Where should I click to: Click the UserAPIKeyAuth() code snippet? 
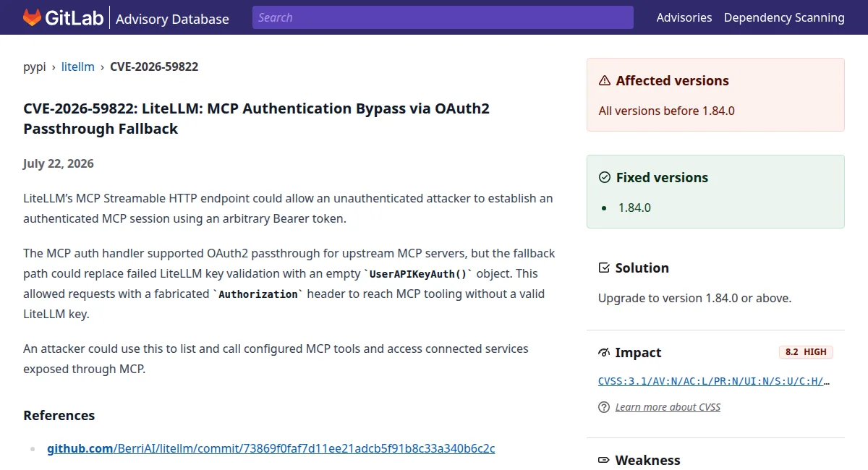(418, 274)
